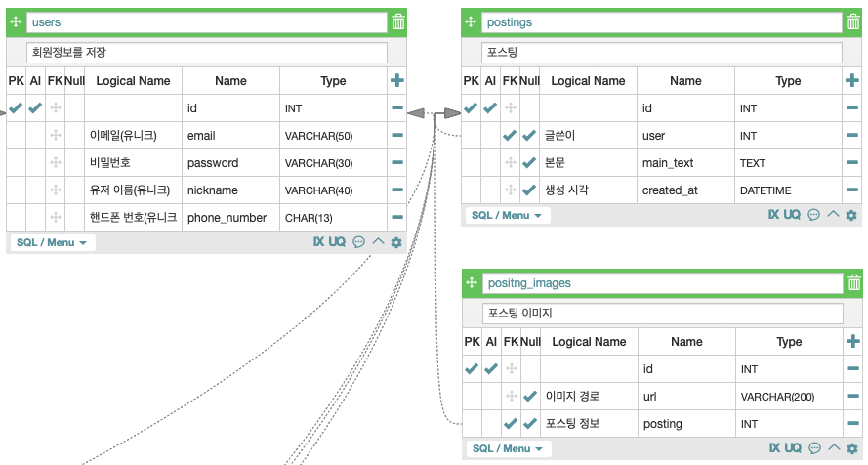Grab the move handle of postings table
868x465 pixels.
(x=471, y=22)
